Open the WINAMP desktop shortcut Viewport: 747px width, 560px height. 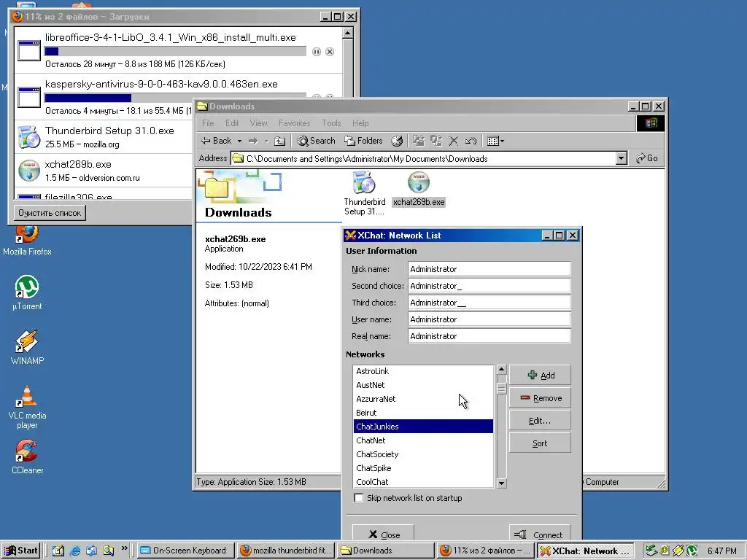point(27,348)
